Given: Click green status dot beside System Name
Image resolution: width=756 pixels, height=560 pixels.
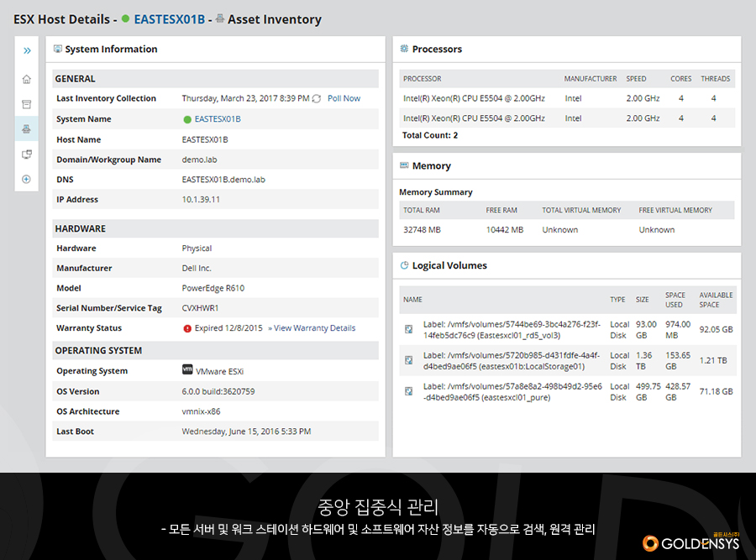Looking at the screenshot, I should coord(187,119).
